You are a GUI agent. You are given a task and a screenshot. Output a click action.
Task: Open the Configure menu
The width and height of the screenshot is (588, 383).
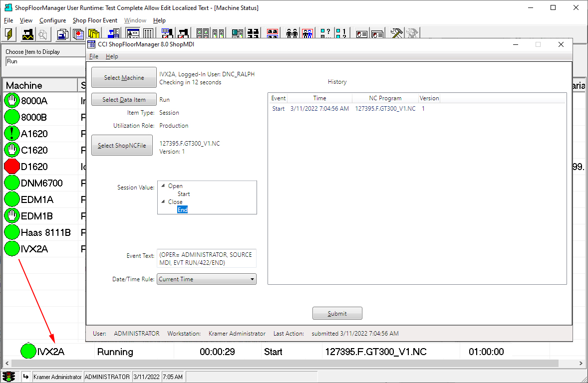click(52, 20)
